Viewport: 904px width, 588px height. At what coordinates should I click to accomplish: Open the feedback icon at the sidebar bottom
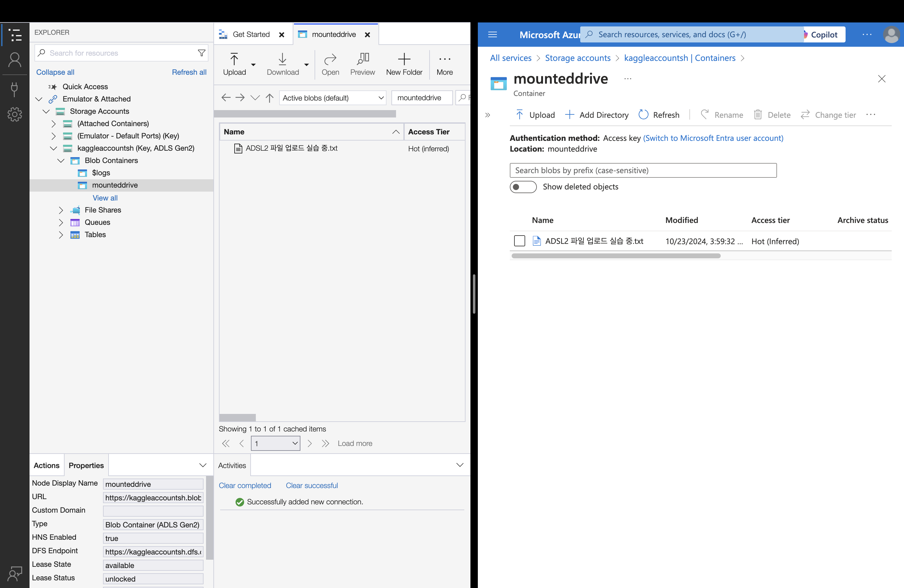pos(15,574)
